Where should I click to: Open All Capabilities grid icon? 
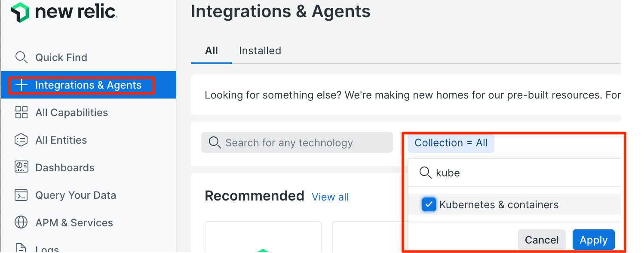tap(21, 113)
